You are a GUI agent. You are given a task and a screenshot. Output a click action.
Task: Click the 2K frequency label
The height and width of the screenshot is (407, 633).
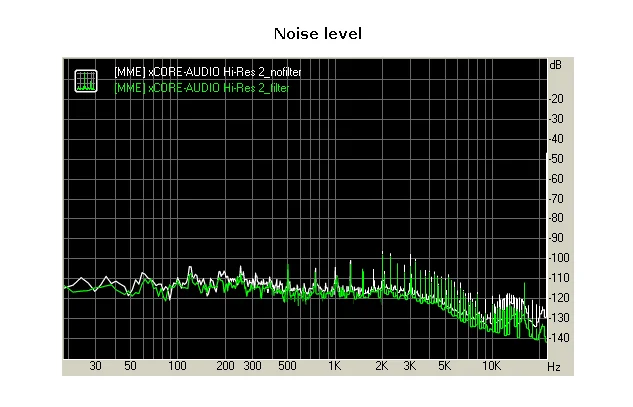click(x=381, y=366)
